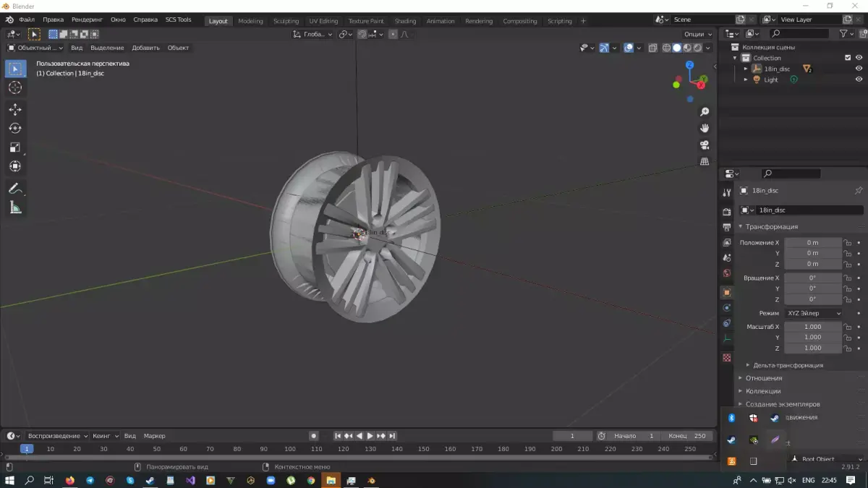
Task: Open the SCS Tools menu
Action: coord(179,20)
